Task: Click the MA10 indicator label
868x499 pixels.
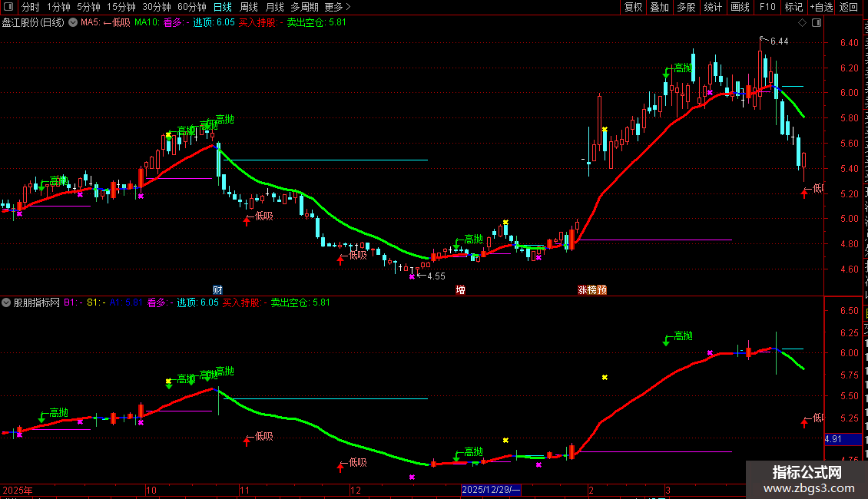Action: click(147, 23)
